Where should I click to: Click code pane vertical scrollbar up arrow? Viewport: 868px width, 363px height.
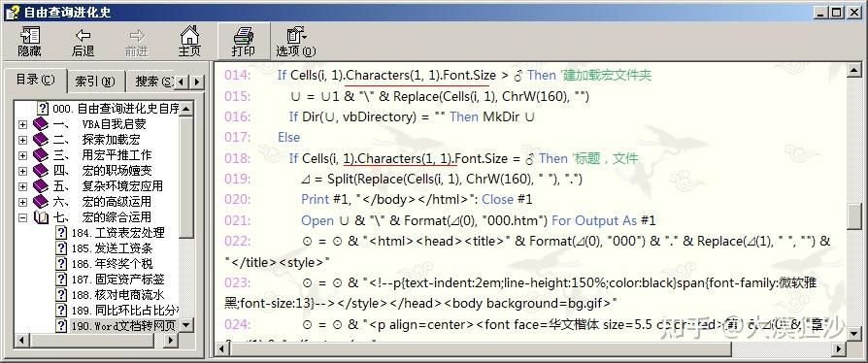pos(854,69)
